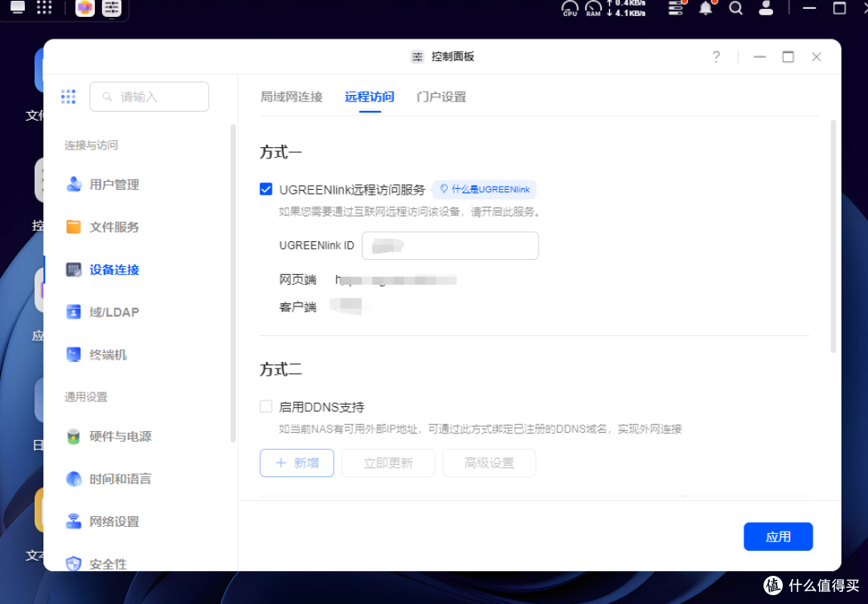This screenshot has width=868, height=604.
Task: Select the 远程访问 tab
Action: point(369,97)
